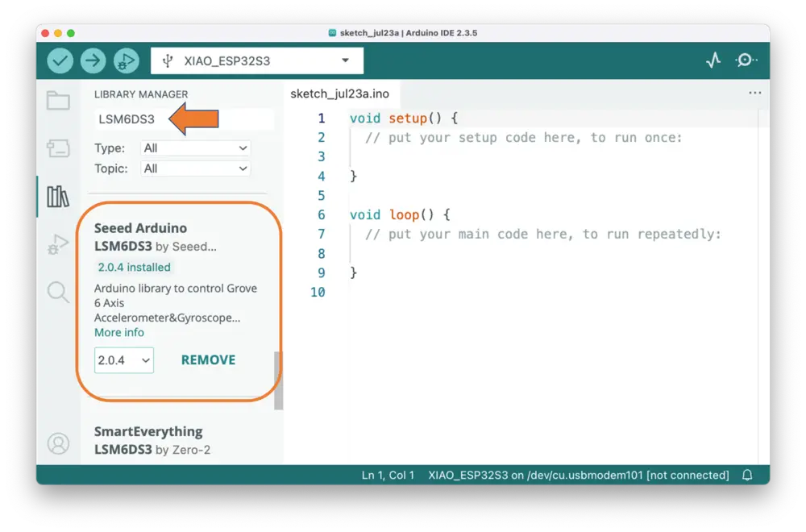This screenshot has height=532, width=806.
Task: Open the Serial Monitor
Action: pos(746,60)
